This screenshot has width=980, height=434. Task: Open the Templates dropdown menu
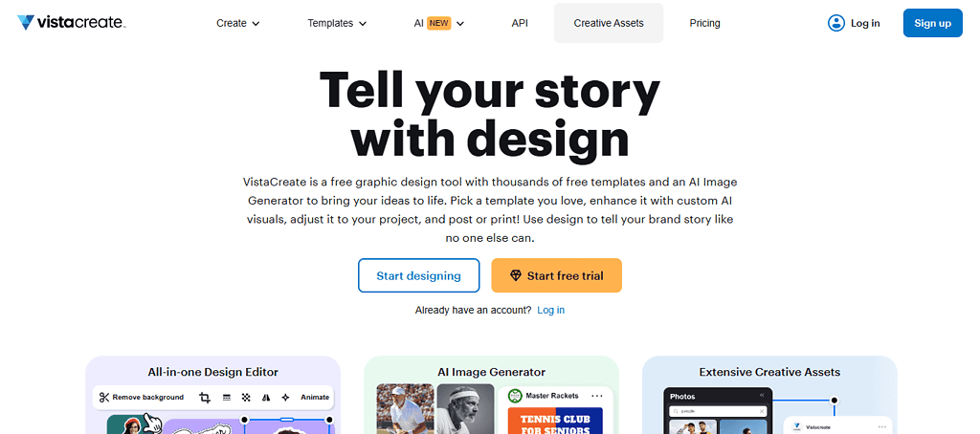pos(337,23)
